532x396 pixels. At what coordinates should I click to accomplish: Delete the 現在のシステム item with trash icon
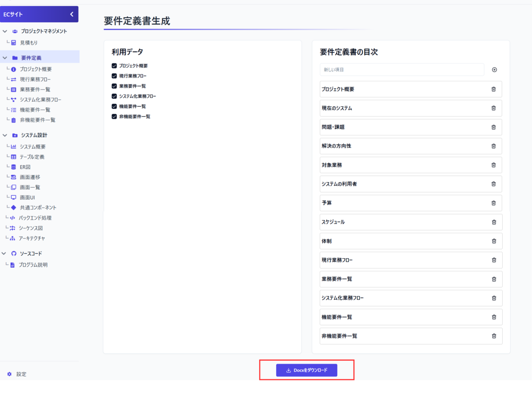point(493,108)
